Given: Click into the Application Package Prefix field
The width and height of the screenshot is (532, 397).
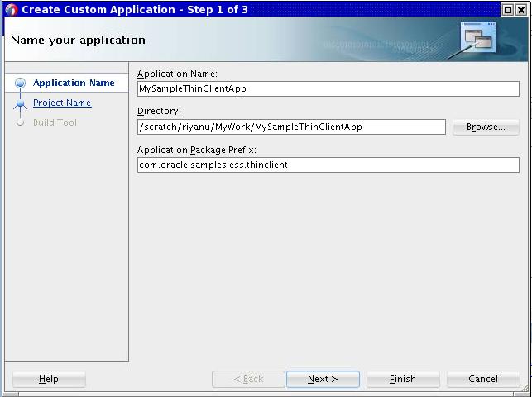Looking at the screenshot, I should 328,165.
